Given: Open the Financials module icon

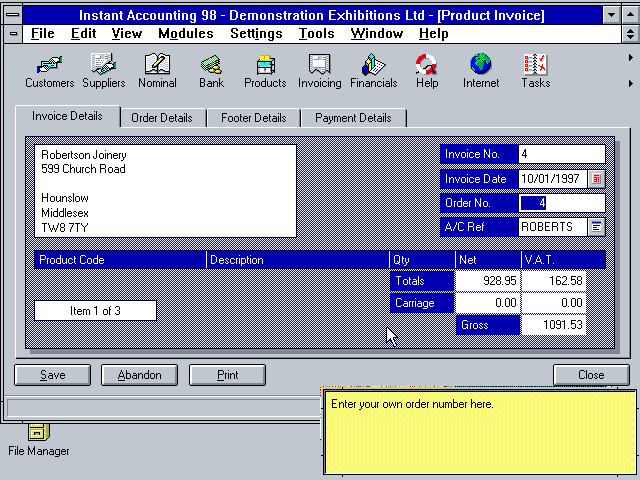Looking at the screenshot, I should pos(373,71).
